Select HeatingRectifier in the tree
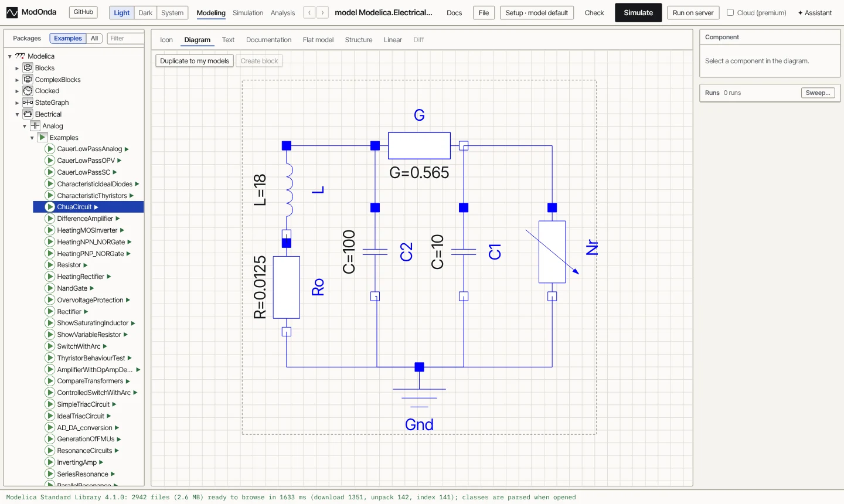Viewport: 844px width, 504px height. (80, 277)
